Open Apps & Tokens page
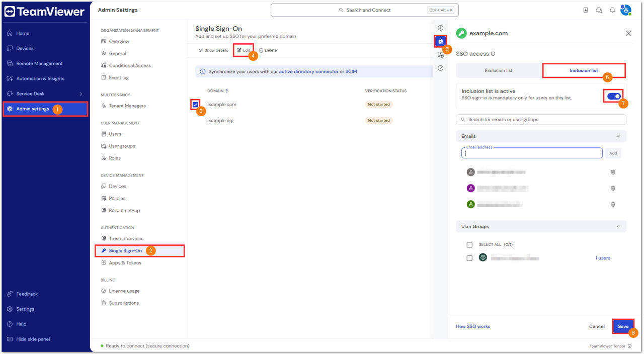The width and height of the screenshot is (644, 355). click(125, 262)
